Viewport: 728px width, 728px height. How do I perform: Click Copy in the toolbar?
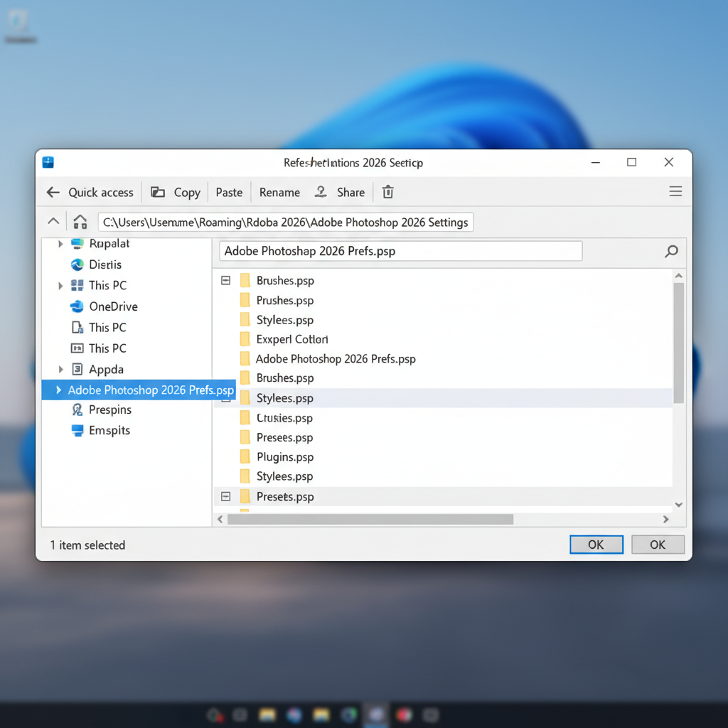[176, 192]
